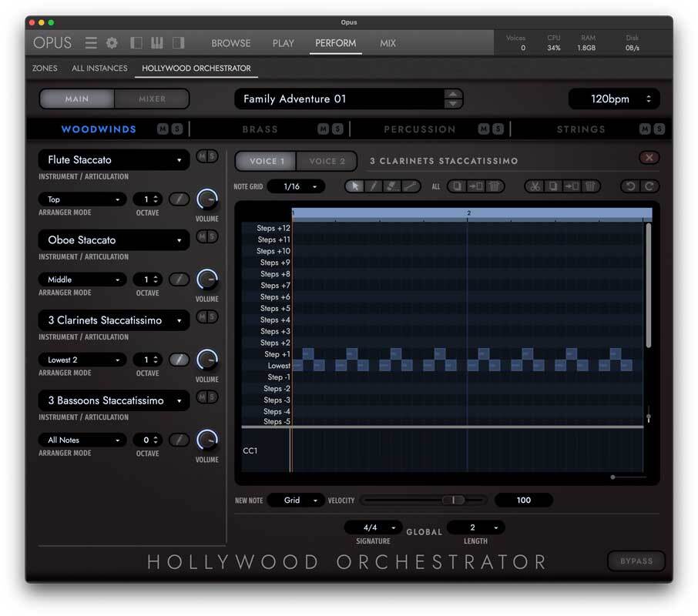Switch to Voice 2

coord(327,161)
